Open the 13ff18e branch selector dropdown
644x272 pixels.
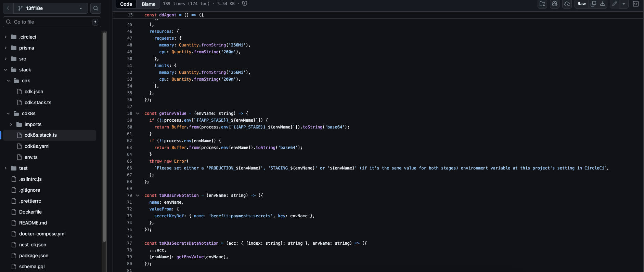pyautogui.click(x=51, y=8)
